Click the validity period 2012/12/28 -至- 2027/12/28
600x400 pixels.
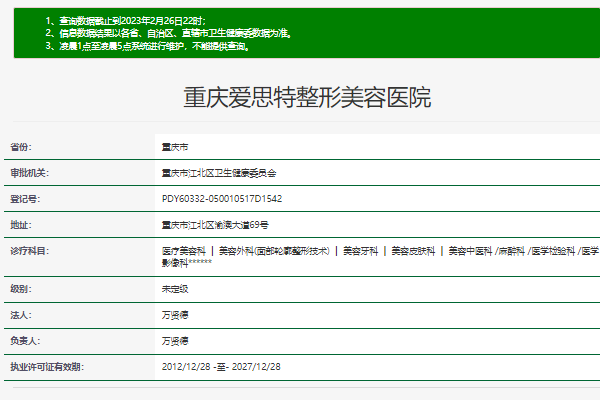pos(221,367)
